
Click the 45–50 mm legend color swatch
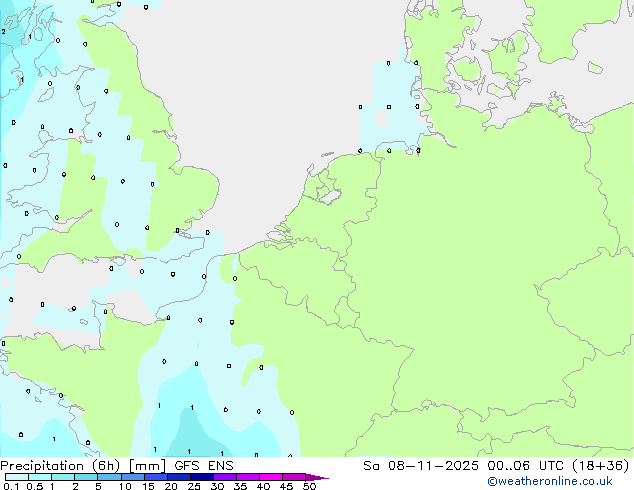coord(294,477)
